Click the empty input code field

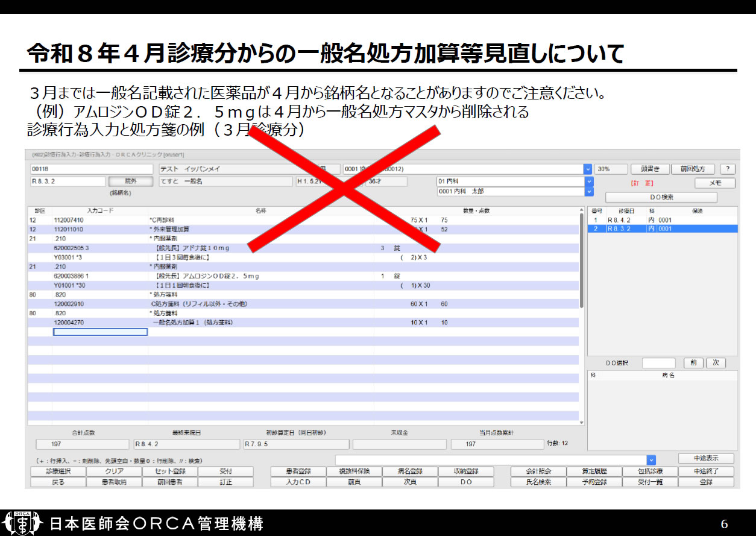100,332
